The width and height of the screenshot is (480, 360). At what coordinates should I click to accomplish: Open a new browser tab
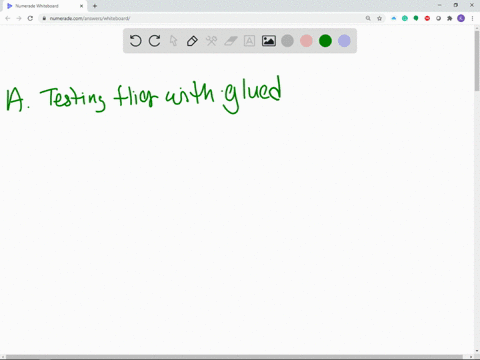(x=95, y=6)
